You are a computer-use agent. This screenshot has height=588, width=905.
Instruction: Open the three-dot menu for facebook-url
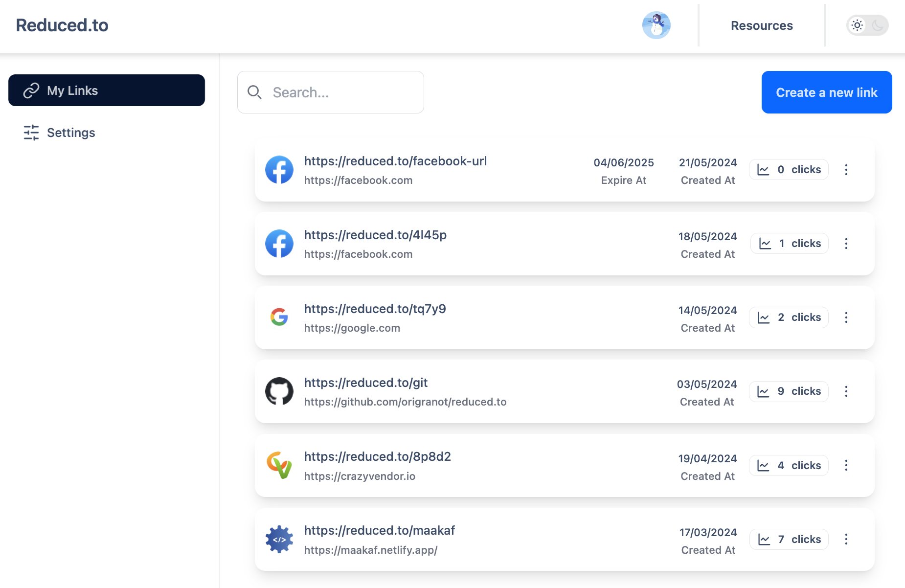click(846, 170)
